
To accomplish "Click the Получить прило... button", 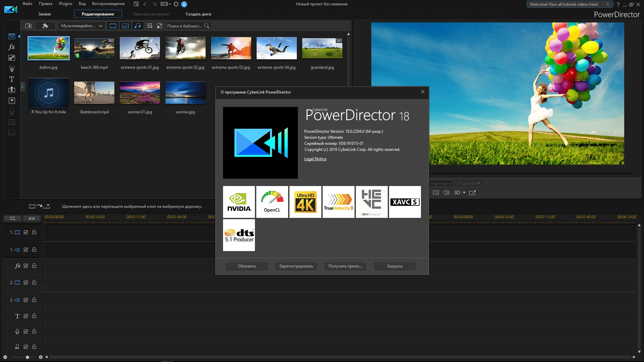I will (345, 266).
